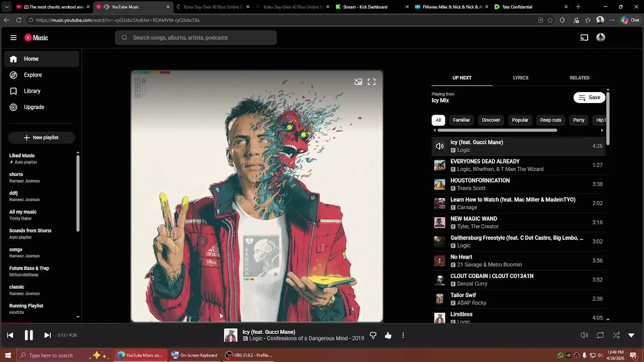Open Running Playlist
This screenshot has height=362, width=644.
point(40,309)
